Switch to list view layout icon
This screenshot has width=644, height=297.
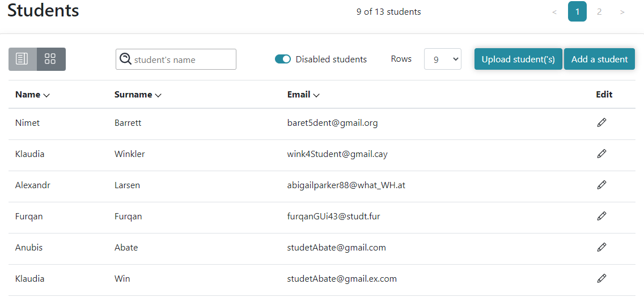coord(22,59)
